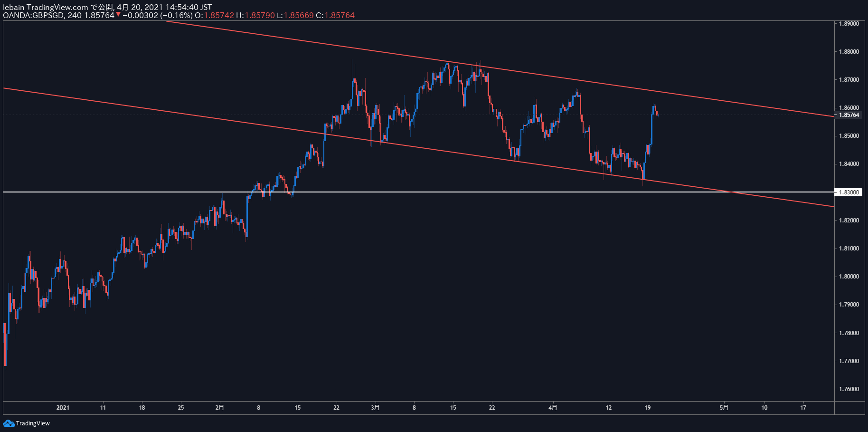This screenshot has width=868, height=432.
Task: Click the 1.82000 price axis label
Action: 849,221
